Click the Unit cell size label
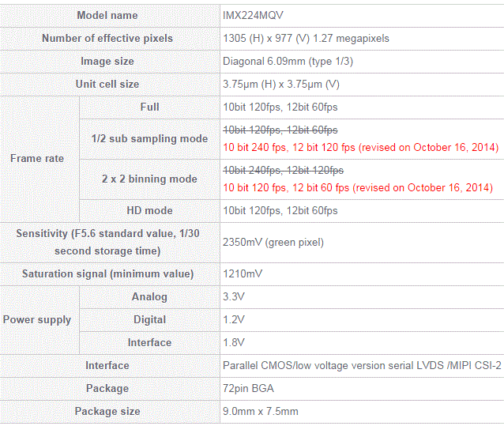The width and height of the screenshot is (504, 426). point(107,84)
